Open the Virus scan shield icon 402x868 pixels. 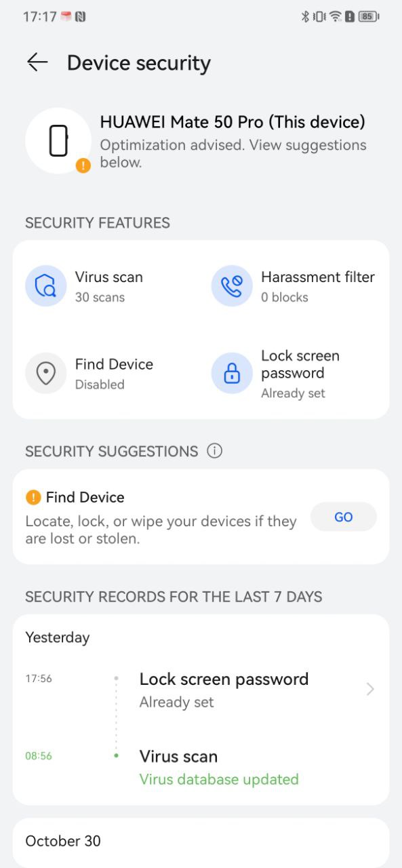45,285
